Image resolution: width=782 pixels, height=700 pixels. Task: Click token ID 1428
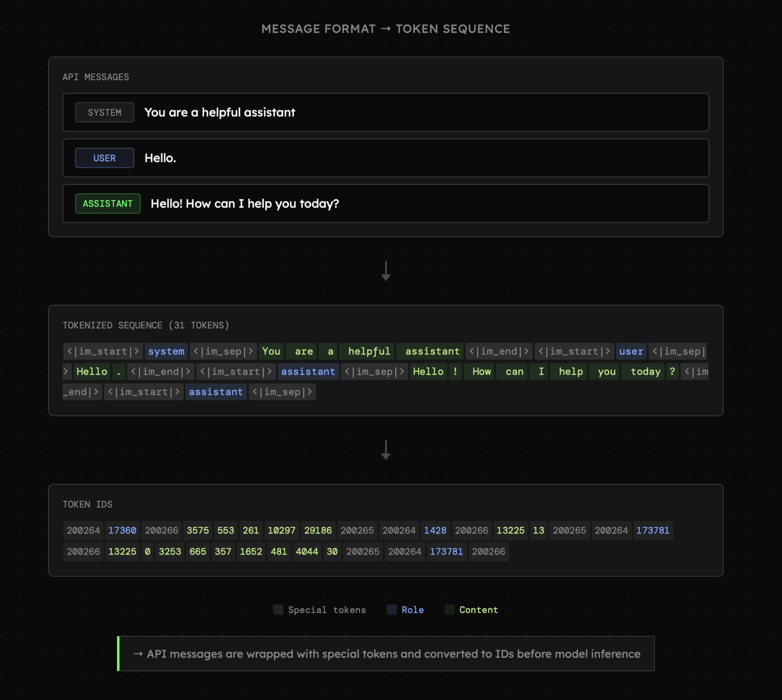435,531
